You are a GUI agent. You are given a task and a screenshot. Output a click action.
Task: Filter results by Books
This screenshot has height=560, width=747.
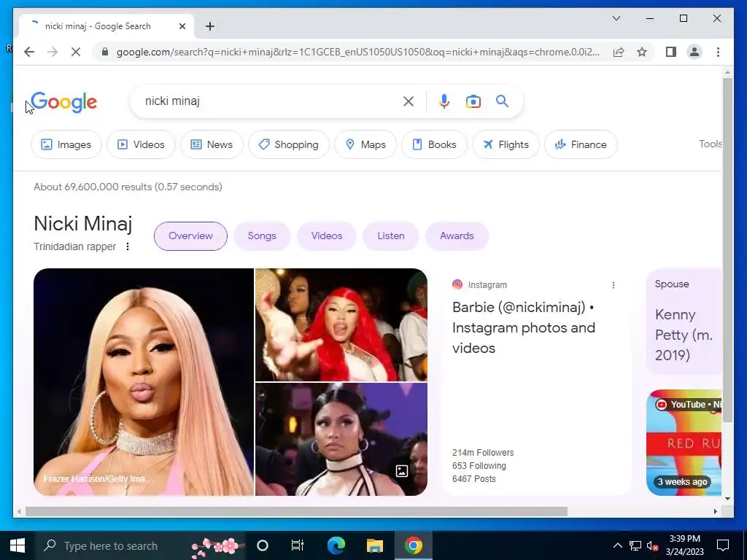pyautogui.click(x=434, y=144)
